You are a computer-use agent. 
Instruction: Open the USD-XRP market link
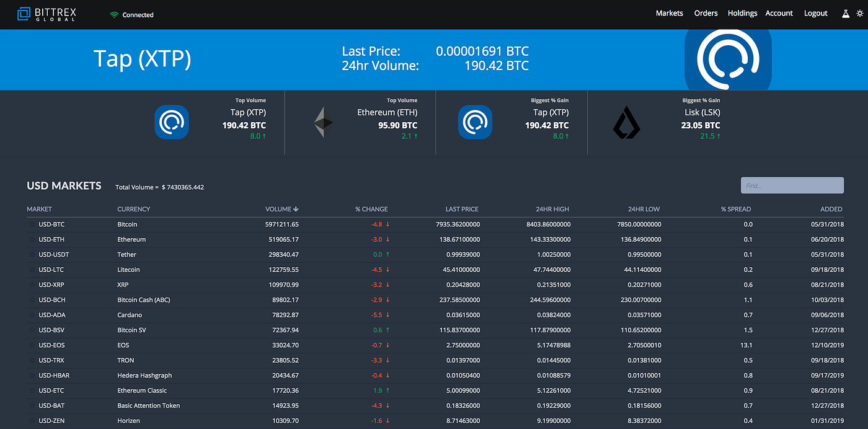(51, 285)
